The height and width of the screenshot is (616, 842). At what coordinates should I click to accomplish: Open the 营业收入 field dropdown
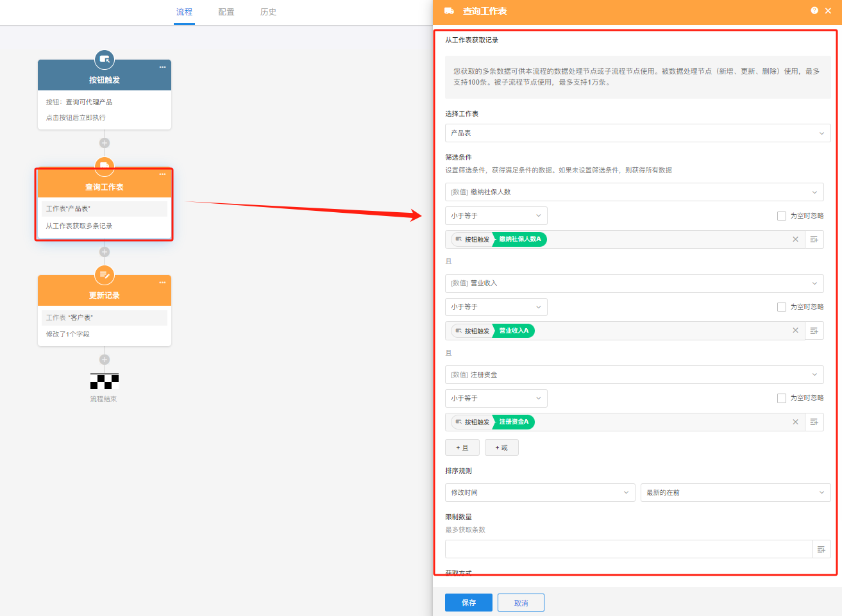pyautogui.click(x=634, y=283)
